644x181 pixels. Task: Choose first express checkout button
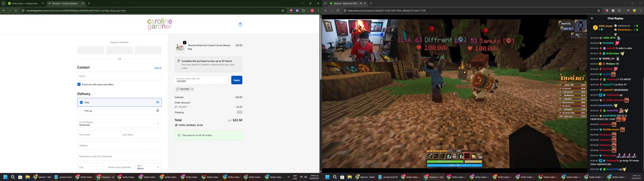point(91,50)
